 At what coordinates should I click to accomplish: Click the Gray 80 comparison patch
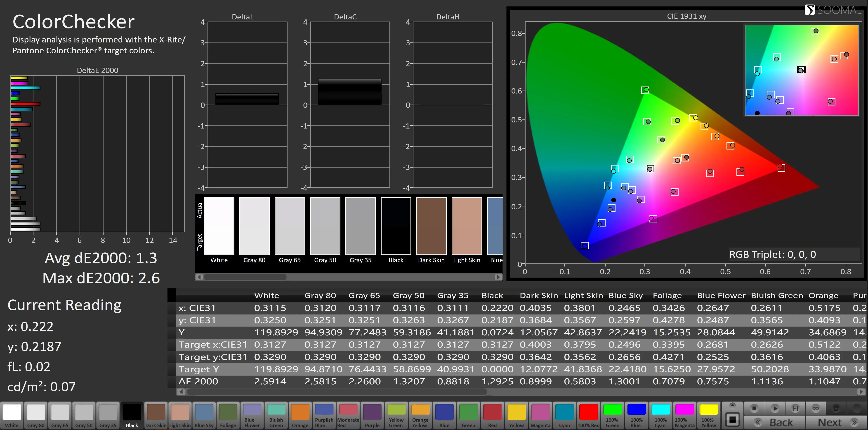tap(254, 226)
